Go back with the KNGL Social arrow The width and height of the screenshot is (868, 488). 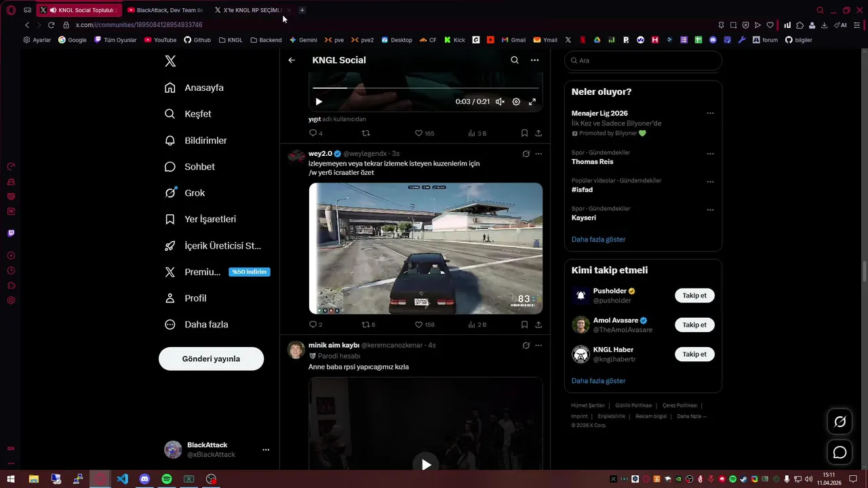pos(292,60)
